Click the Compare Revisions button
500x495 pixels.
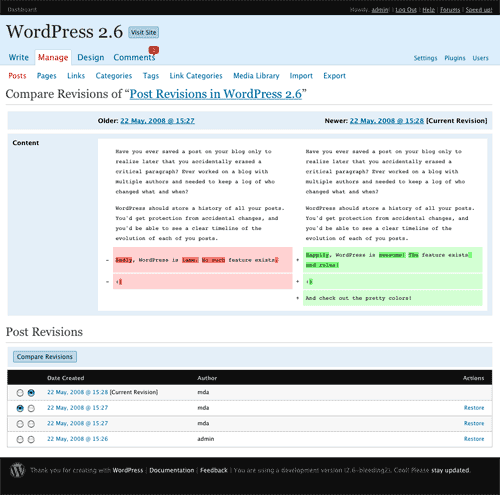coord(45,357)
